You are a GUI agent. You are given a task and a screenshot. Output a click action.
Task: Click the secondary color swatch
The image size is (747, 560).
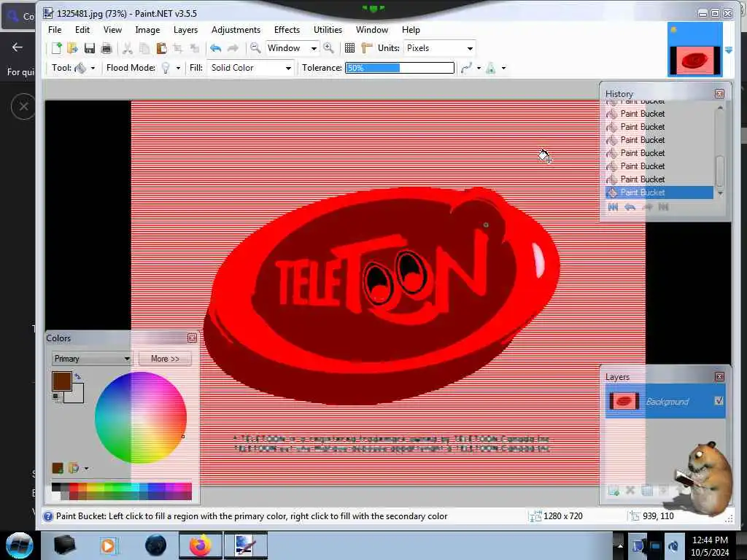click(76, 395)
